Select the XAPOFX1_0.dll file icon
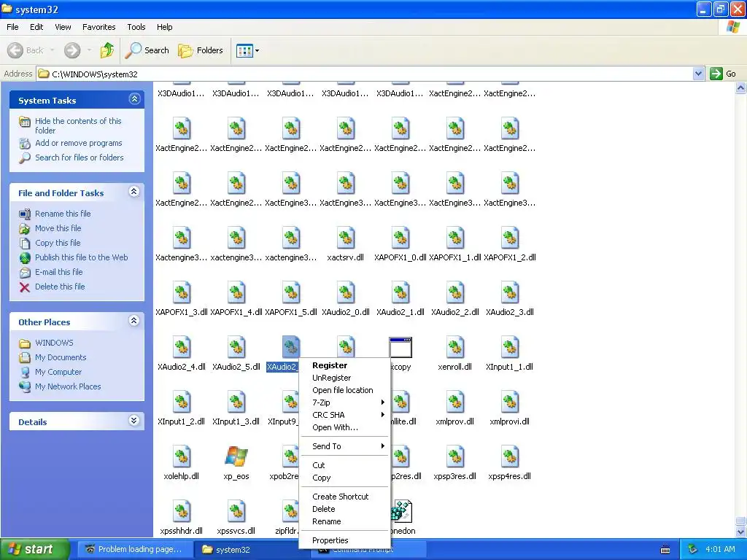This screenshot has height=560, width=747. [400, 238]
